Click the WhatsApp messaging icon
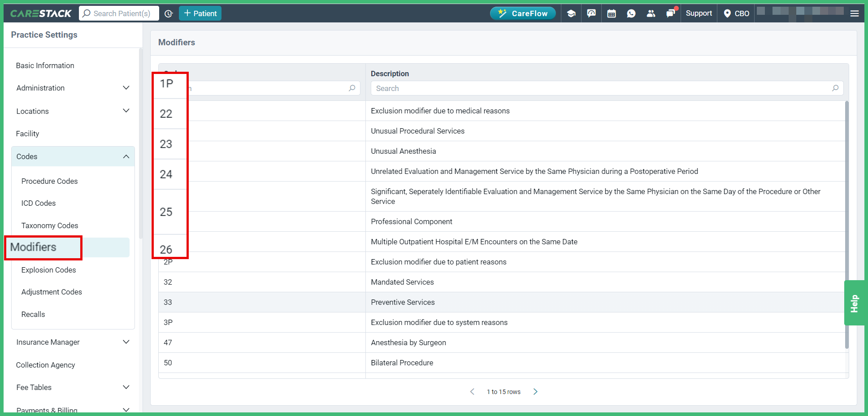Image resolution: width=868 pixels, height=416 pixels. tap(631, 13)
